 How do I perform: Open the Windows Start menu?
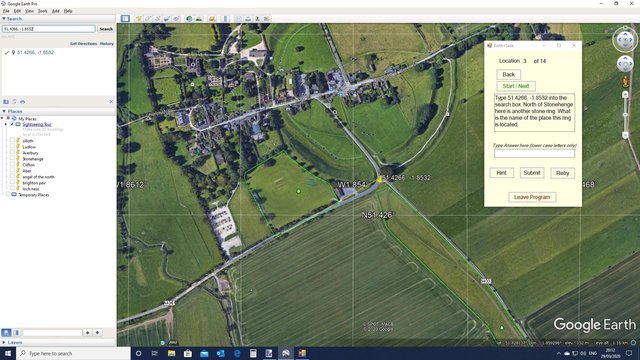[8, 353]
